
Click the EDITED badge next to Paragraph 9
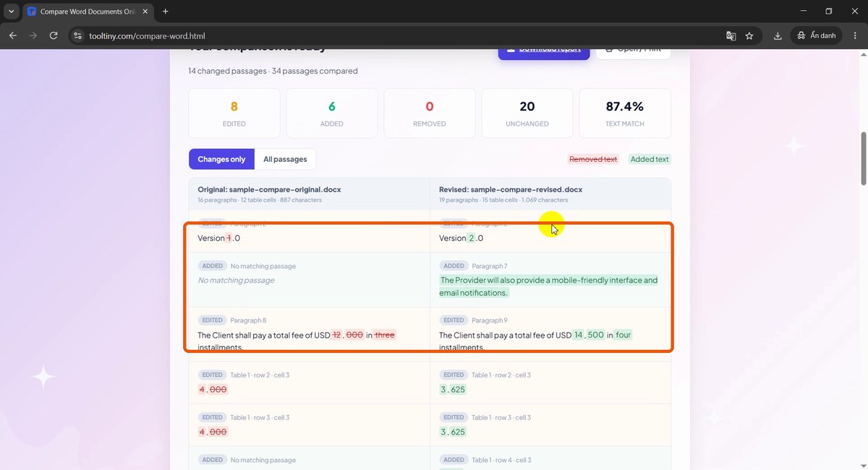tap(454, 320)
